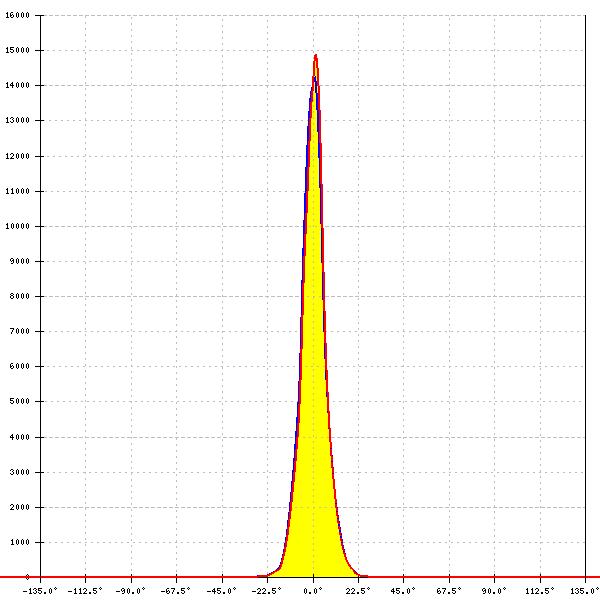Click the 0.0° x-axis label

pos(313,591)
